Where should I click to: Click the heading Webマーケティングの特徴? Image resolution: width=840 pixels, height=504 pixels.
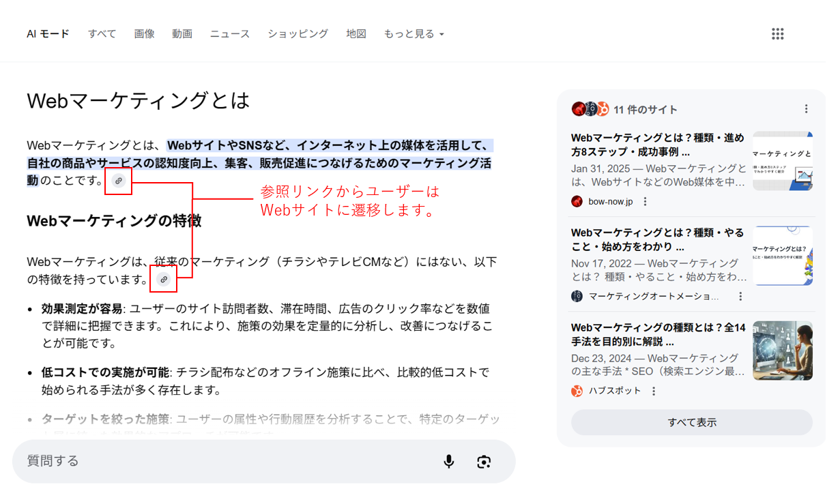coord(114,221)
